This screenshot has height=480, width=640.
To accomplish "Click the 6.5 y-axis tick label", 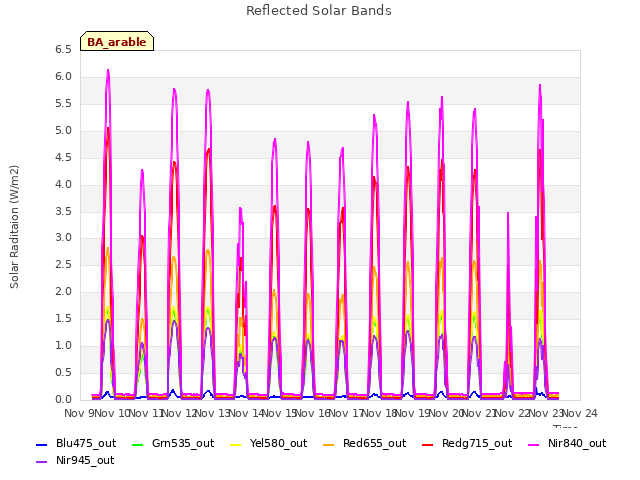I will click(x=63, y=50).
